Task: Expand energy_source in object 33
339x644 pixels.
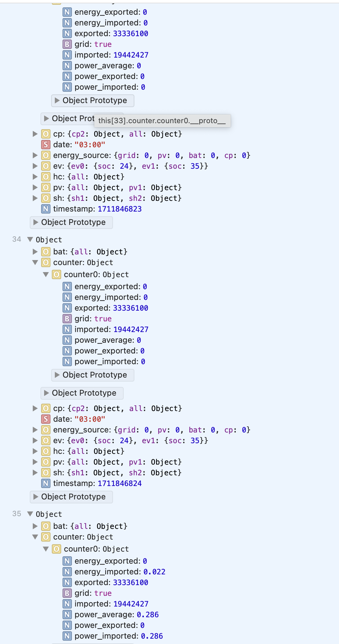Action: click(x=35, y=155)
